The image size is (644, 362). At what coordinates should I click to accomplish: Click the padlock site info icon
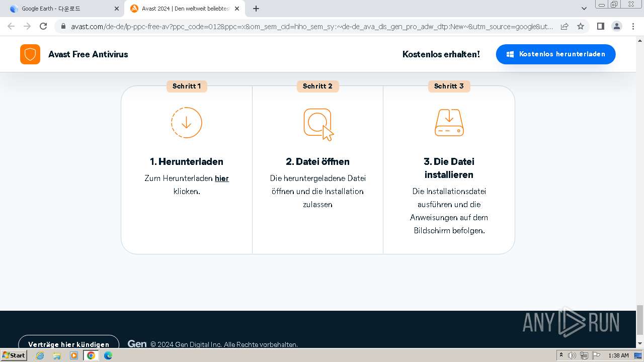pos(63,26)
